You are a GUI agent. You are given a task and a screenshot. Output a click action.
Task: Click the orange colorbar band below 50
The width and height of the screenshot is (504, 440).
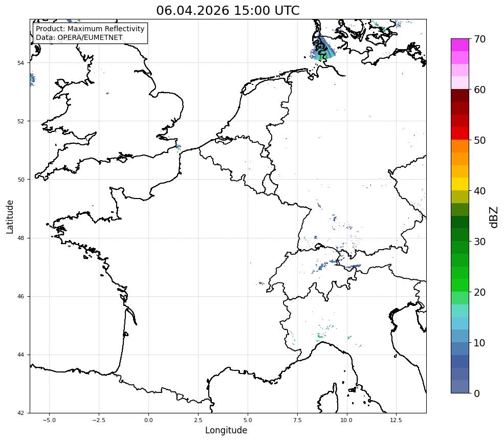459,146
